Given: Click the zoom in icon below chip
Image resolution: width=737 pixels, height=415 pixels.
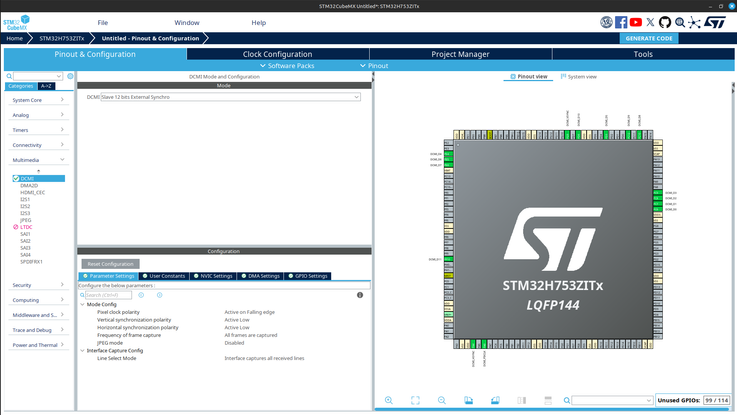Looking at the screenshot, I should coord(389,400).
